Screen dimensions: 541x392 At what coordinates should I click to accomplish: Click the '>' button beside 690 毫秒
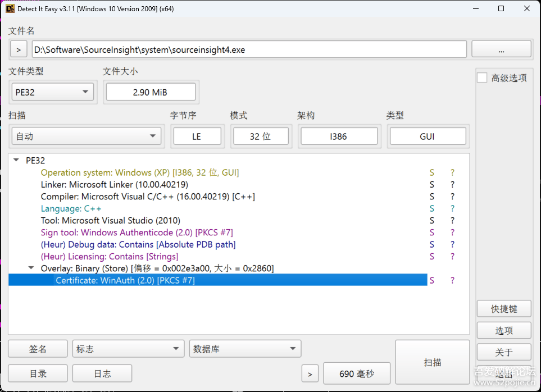[x=310, y=373]
